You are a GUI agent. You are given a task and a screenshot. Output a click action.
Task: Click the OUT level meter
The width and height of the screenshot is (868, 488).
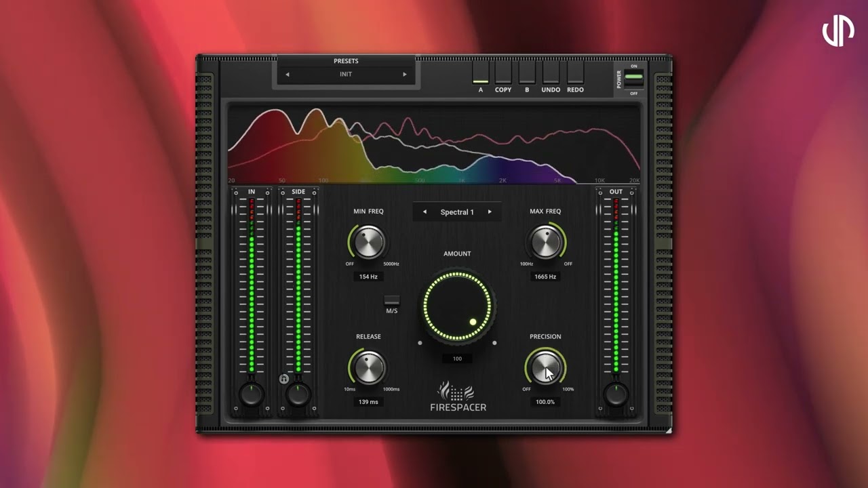click(616, 285)
